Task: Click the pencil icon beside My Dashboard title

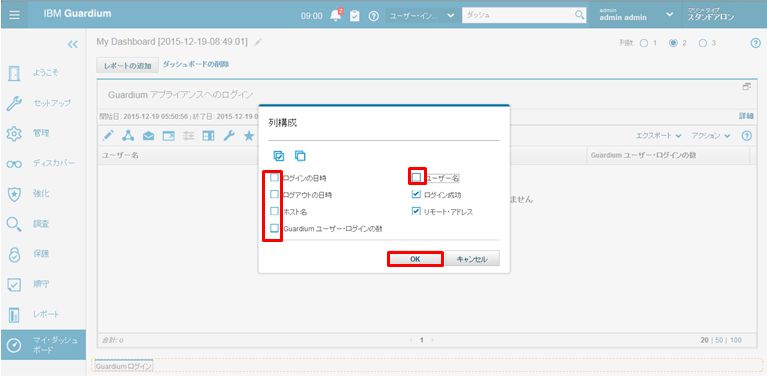Action: coord(258,43)
